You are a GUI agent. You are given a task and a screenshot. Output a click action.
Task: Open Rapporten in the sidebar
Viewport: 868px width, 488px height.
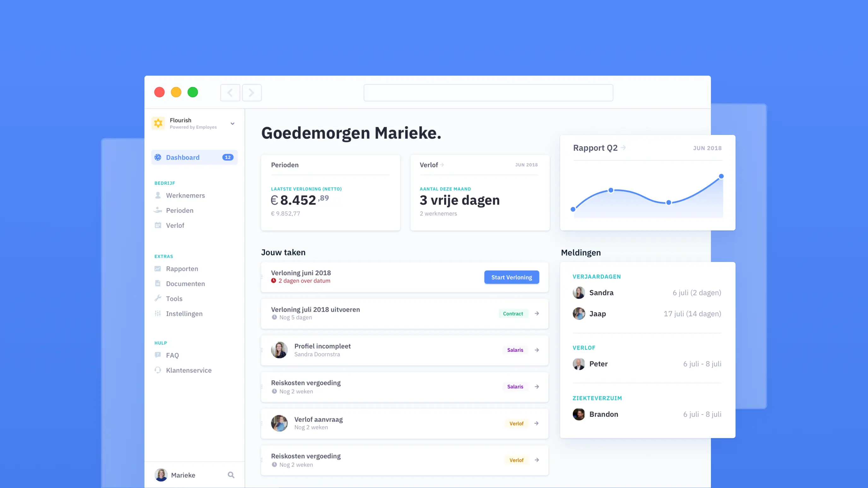click(x=182, y=269)
